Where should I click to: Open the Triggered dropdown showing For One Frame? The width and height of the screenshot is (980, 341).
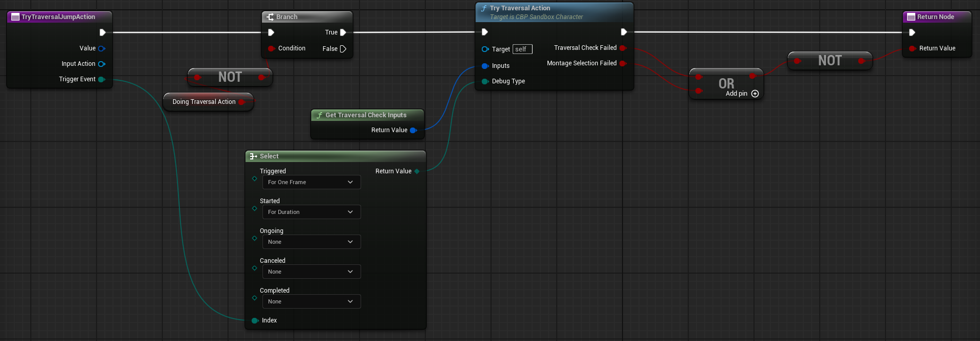[311, 182]
